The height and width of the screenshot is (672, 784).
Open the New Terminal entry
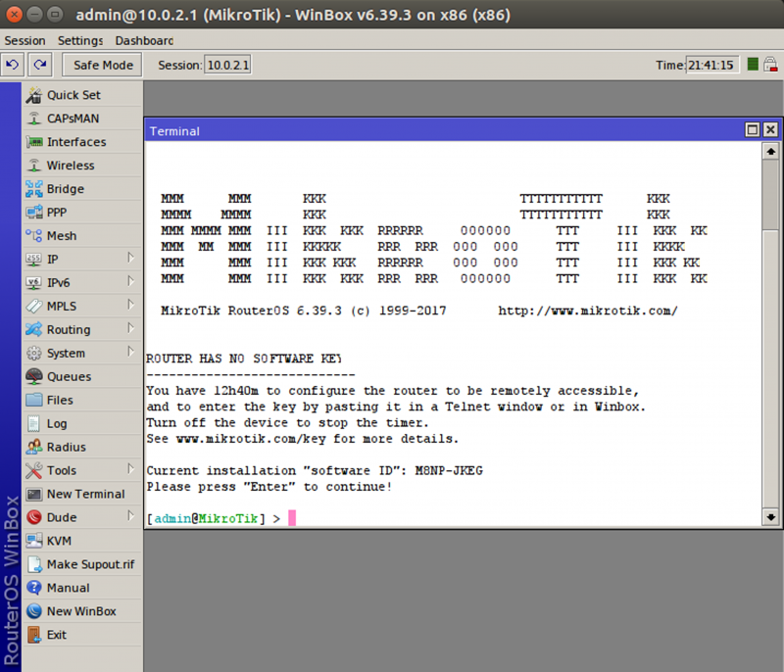coord(82,494)
